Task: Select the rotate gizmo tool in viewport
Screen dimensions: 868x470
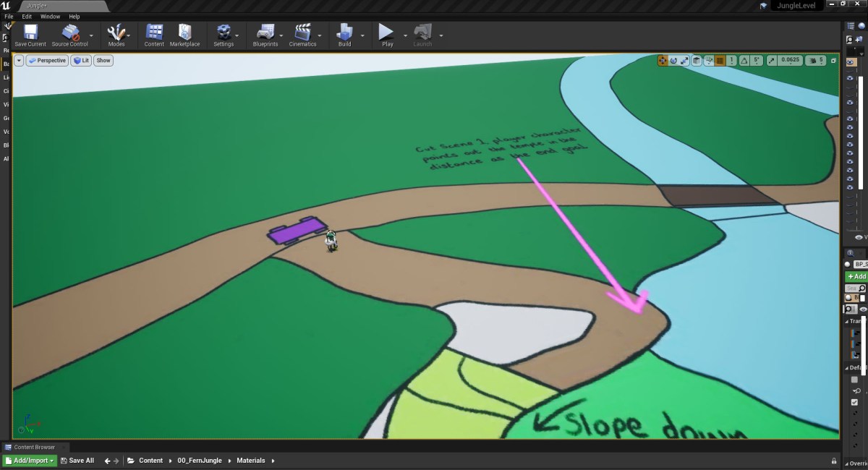Action: point(673,61)
